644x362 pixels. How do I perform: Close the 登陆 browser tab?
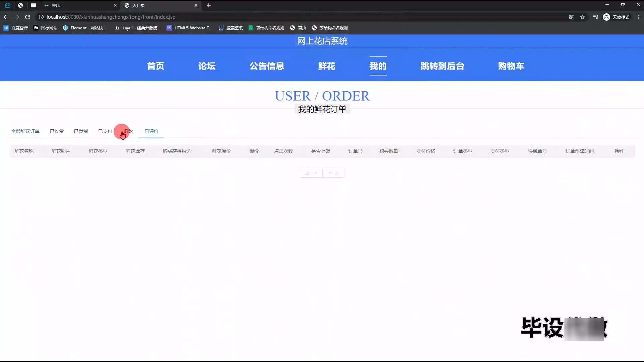coord(115,5)
